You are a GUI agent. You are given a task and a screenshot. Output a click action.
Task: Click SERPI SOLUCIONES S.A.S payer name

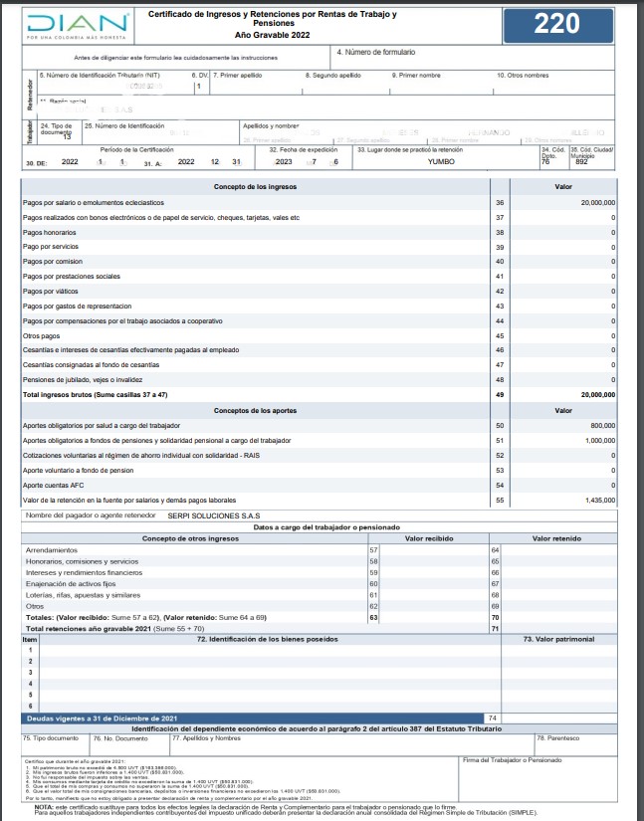tap(214, 515)
